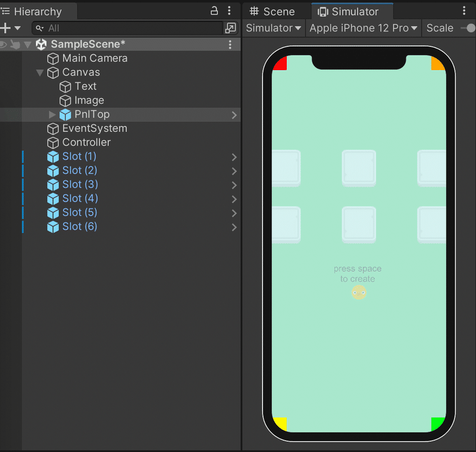Click the PnlTop prefab cube icon

(65, 115)
